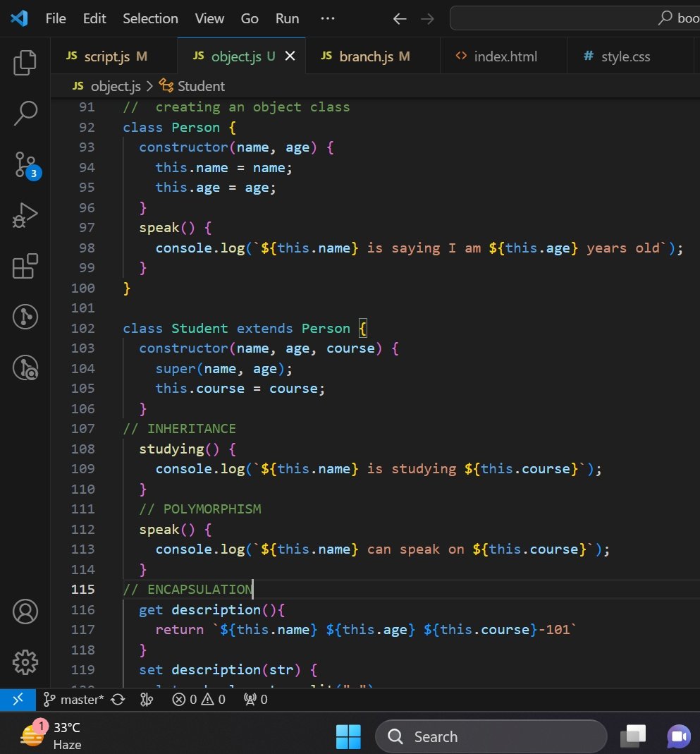
Task: Open the weather widget showing 33°C Haze
Action: 51,736
